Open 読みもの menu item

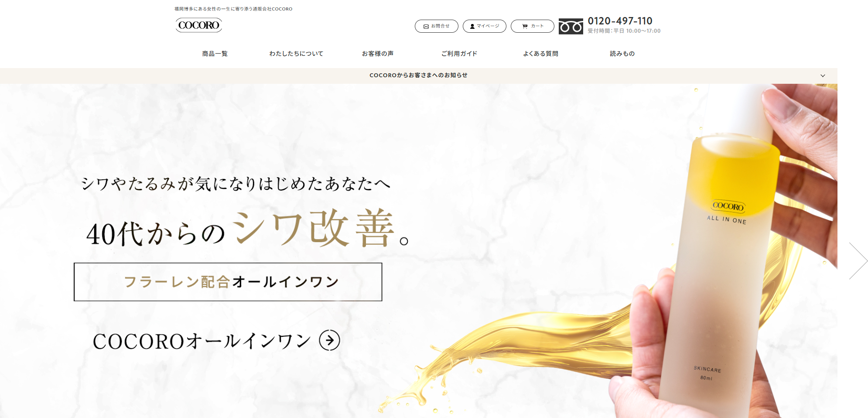(x=622, y=54)
